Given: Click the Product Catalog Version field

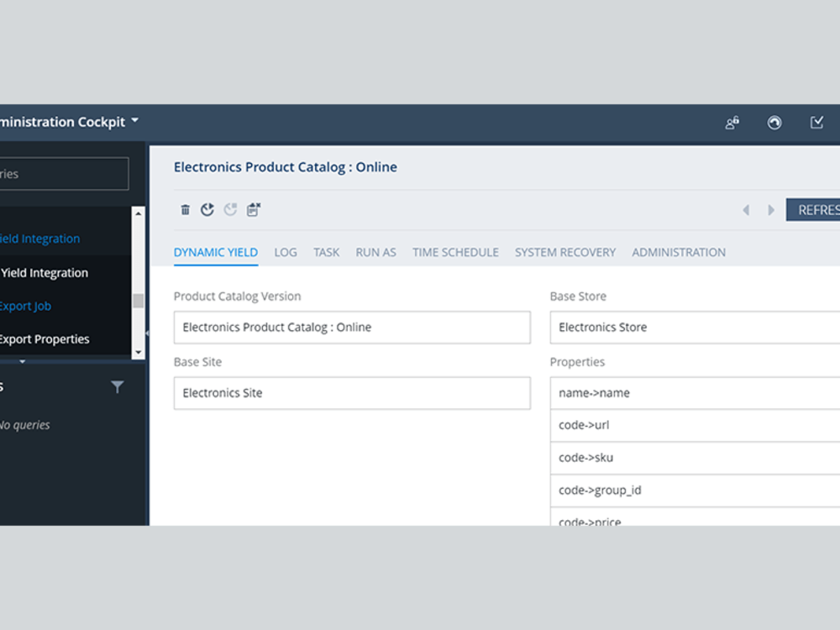Looking at the screenshot, I should pos(351,327).
